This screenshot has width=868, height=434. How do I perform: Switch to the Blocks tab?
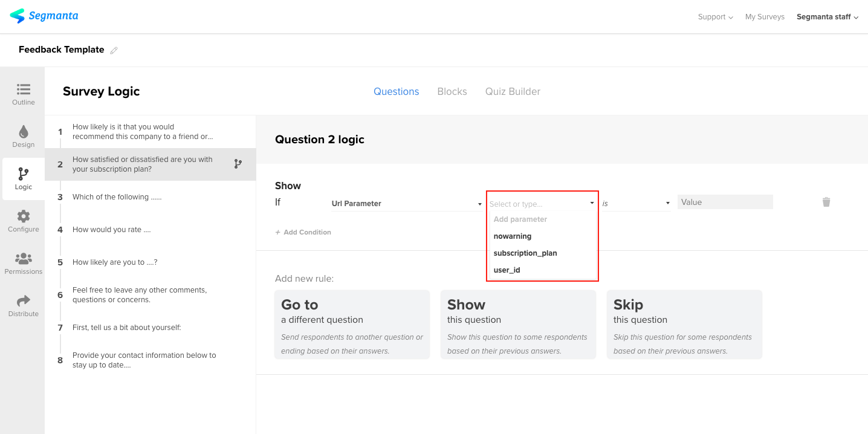tap(452, 92)
